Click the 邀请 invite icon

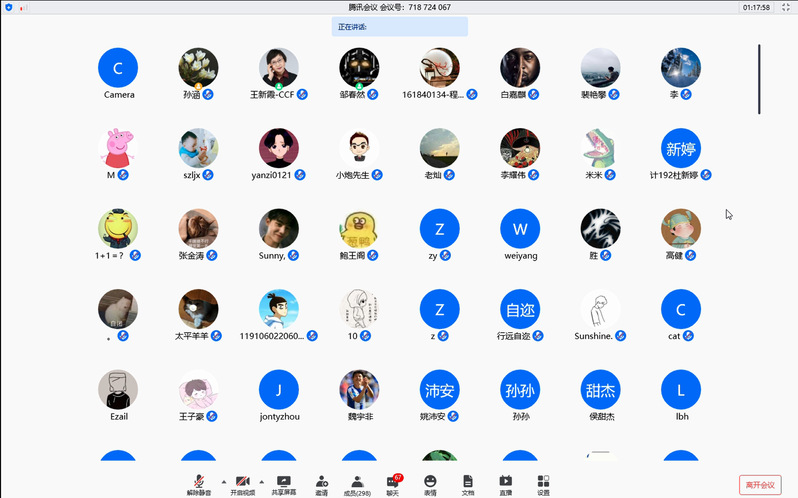click(321, 485)
